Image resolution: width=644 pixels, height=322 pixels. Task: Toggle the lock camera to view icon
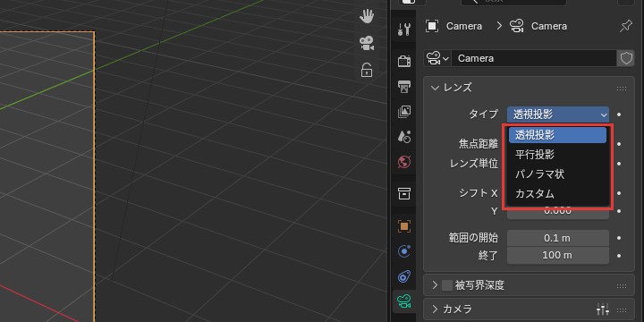(x=367, y=70)
